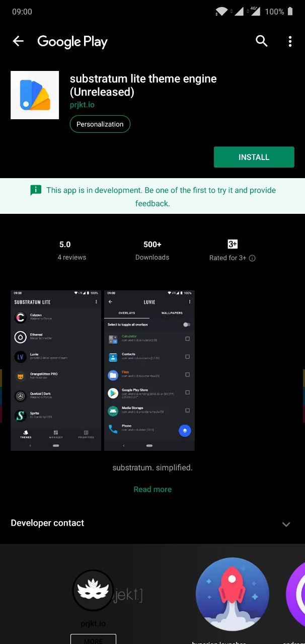Tap the battery status bar icon

pos(290,11)
